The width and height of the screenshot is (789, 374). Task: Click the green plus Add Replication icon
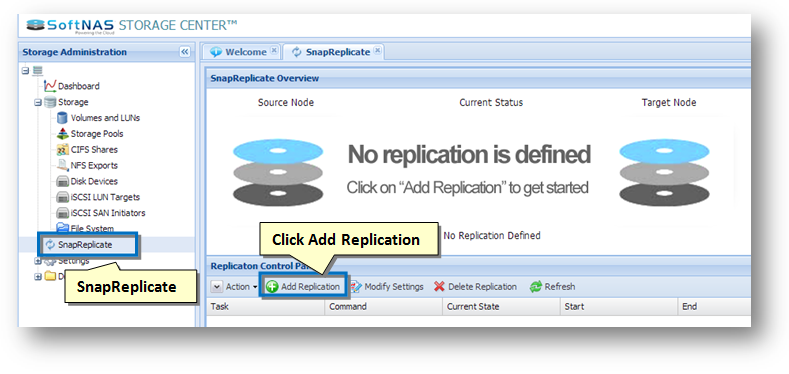coord(272,287)
